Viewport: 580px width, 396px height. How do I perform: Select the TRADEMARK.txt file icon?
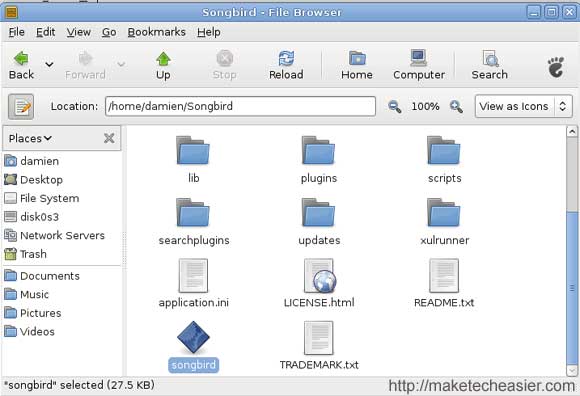pyautogui.click(x=318, y=338)
